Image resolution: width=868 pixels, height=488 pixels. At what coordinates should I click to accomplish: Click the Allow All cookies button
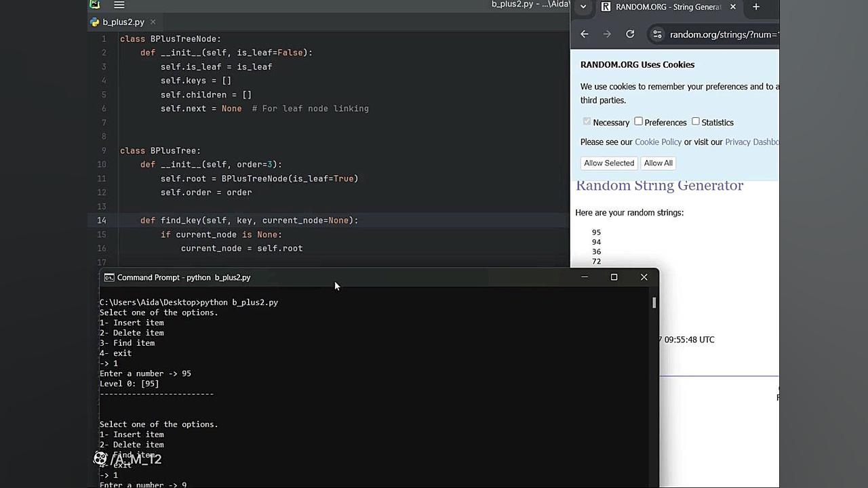pyautogui.click(x=658, y=163)
